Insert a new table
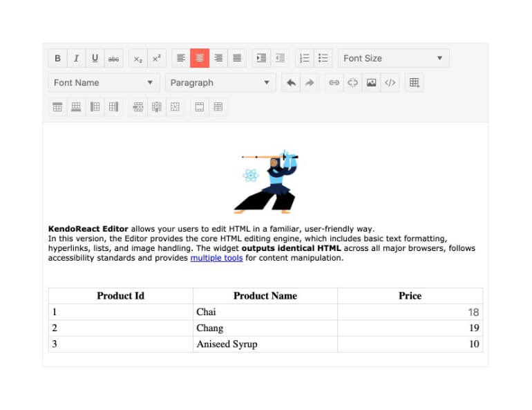Image resolution: width=532 pixels, height=410 pixels. tap(415, 83)
